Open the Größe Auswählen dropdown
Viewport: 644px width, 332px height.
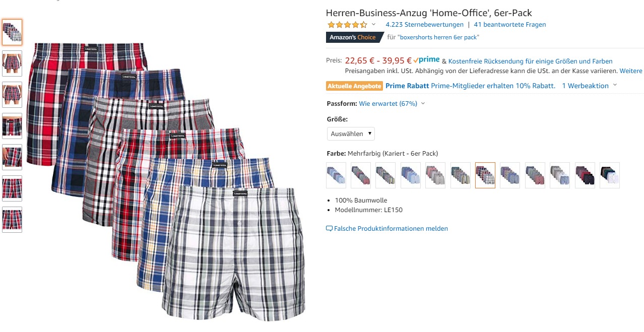click(x=351, y=134)
